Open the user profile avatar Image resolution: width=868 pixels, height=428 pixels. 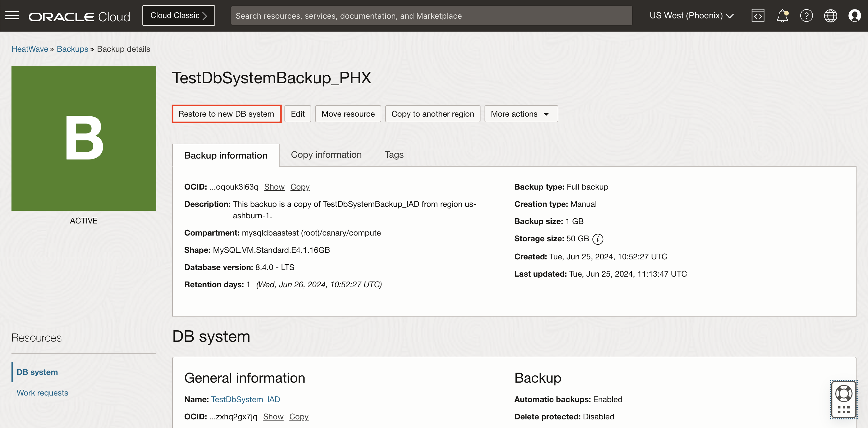[855, 15]
